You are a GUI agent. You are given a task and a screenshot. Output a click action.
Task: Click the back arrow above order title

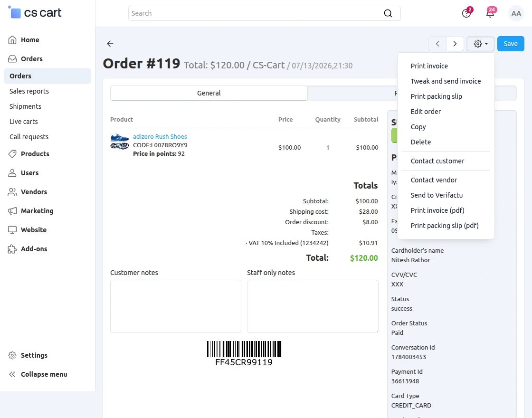(x=110, y=44)
